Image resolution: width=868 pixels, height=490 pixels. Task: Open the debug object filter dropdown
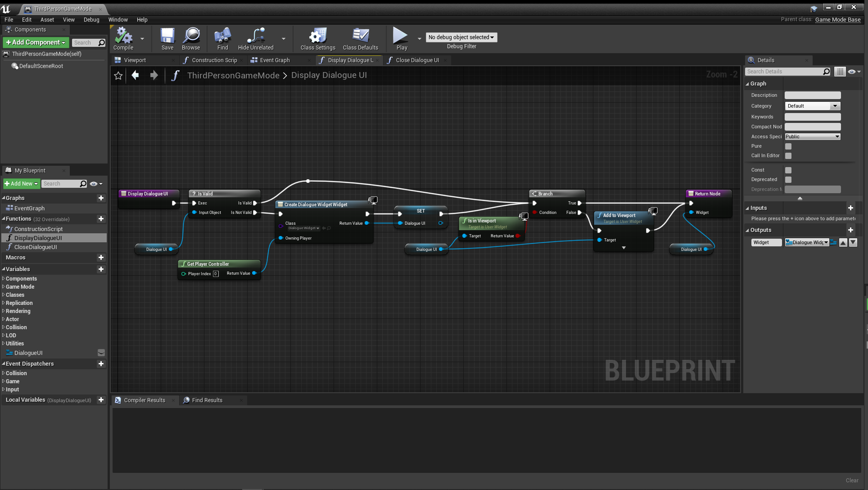[x=461, y=37]
